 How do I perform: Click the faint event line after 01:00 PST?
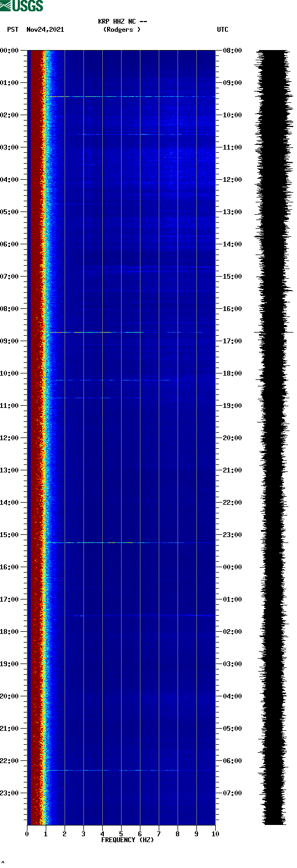129,97
